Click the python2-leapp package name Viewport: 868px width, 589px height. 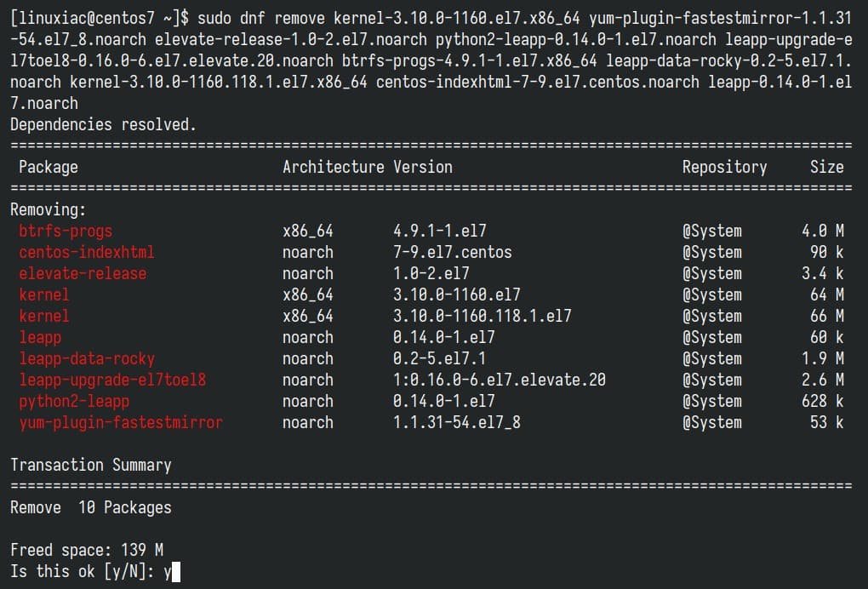(74, 402)
